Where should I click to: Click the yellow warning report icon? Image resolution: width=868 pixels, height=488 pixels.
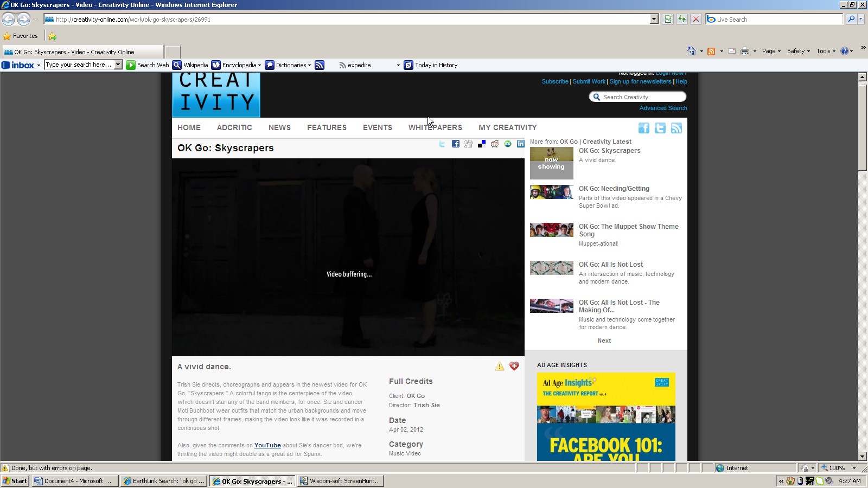pyautogui.click(x=500, y=367)
